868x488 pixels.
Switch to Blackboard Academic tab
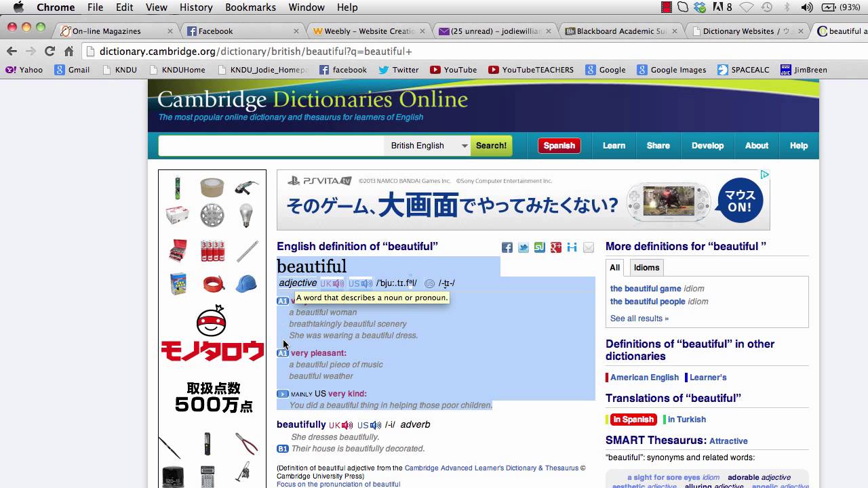pos(621,31)
